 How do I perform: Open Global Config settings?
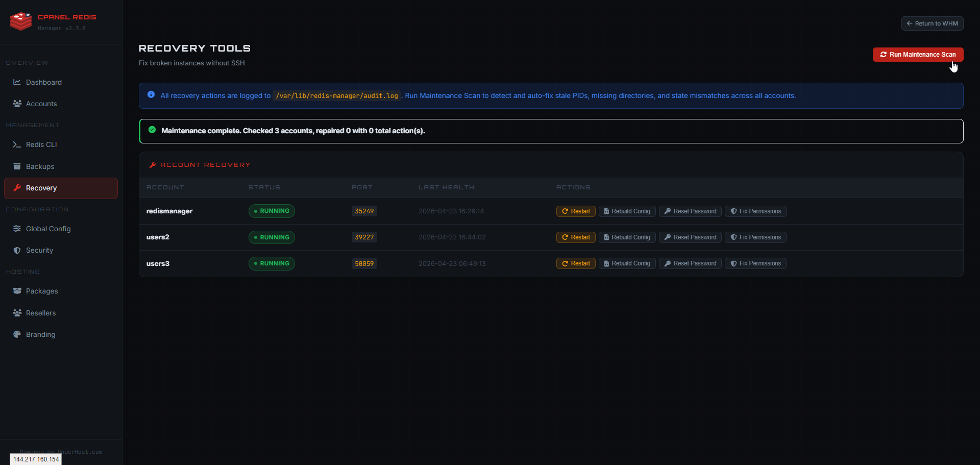tap(48, 229)
